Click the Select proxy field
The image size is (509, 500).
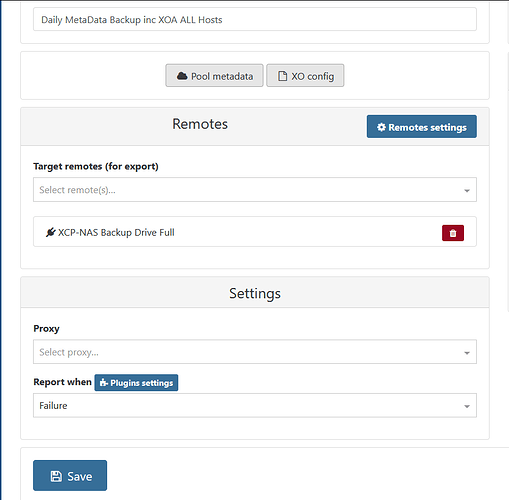point(255,352)
